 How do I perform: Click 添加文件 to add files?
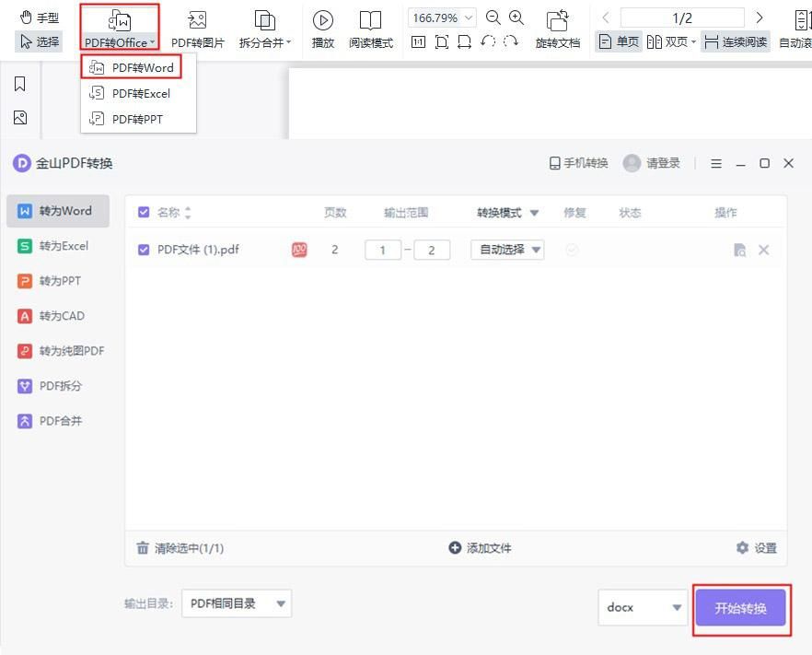tap(480, 548)
